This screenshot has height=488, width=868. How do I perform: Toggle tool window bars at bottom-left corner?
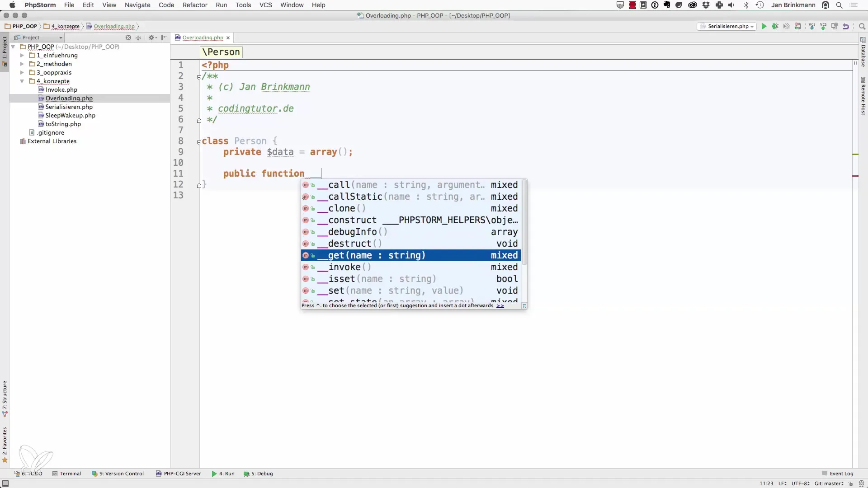coord(5,483)
